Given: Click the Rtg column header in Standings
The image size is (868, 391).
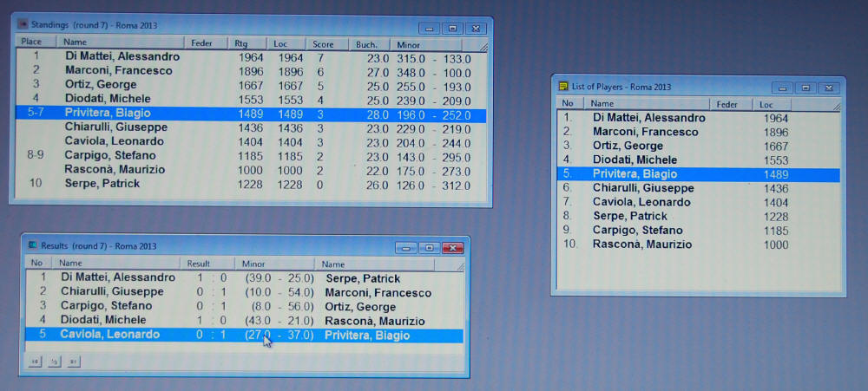Looking at the screenshot, I should point(247,43).
